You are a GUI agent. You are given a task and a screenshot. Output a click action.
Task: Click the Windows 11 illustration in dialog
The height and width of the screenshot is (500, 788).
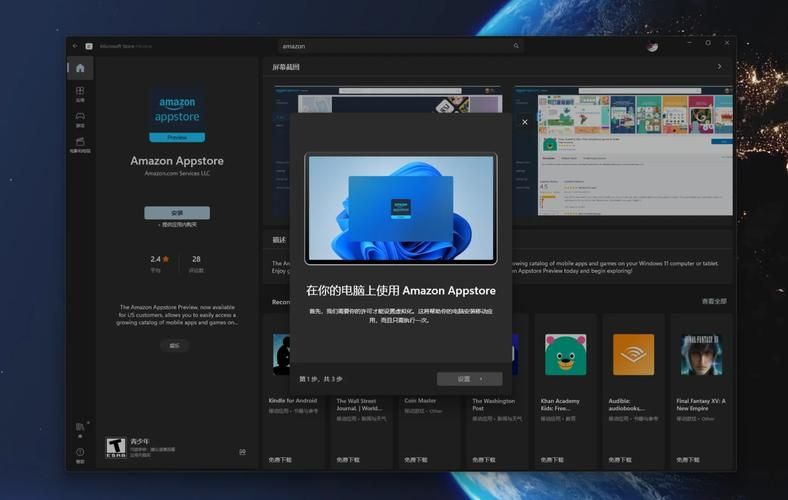click(401, 209)
